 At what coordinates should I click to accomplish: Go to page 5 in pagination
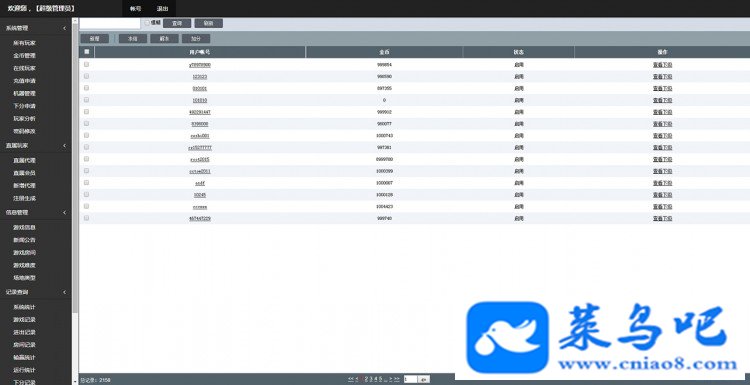pos(381,379)
